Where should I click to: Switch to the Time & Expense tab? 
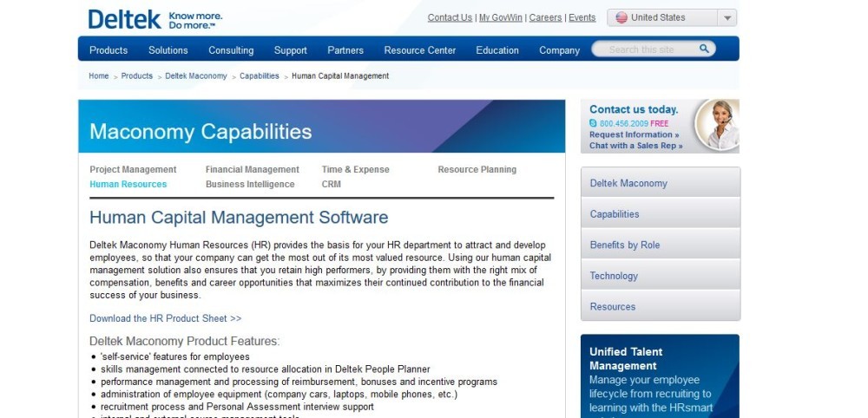(x=355, y=170)
